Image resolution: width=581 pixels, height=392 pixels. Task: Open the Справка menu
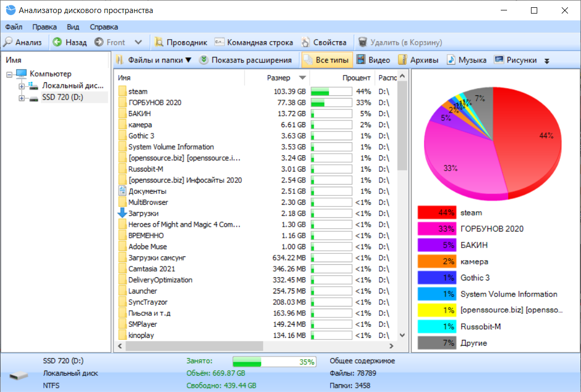[x=104, y=27]
